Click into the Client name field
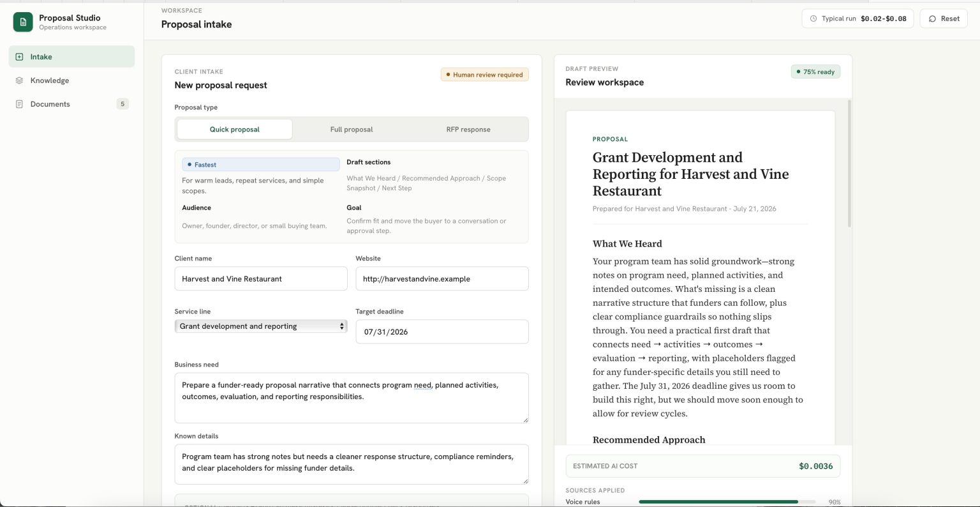Image resolution: width=980 pixels, height=507 pixels. 261,278
